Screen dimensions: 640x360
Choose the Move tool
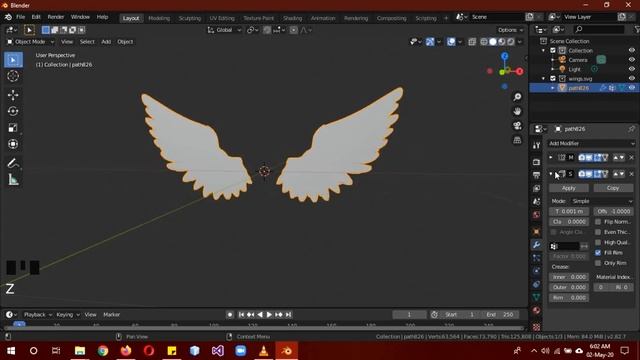tap(13, 95)
